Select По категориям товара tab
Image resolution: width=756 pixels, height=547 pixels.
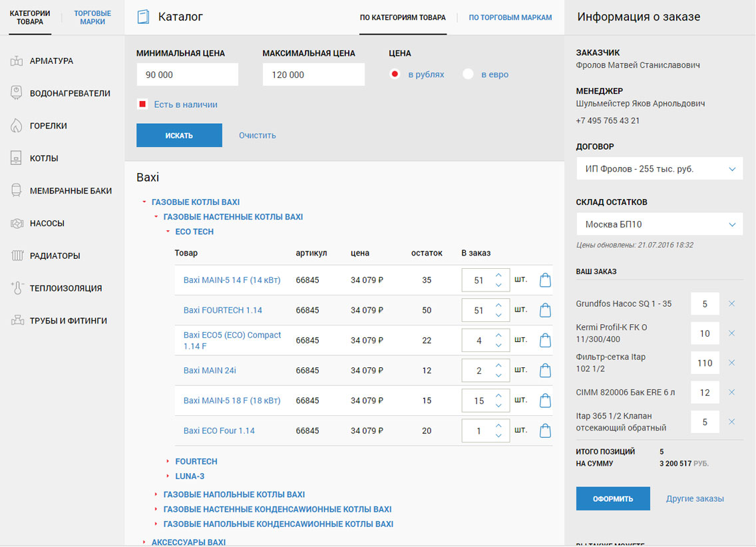click(403, 17)
